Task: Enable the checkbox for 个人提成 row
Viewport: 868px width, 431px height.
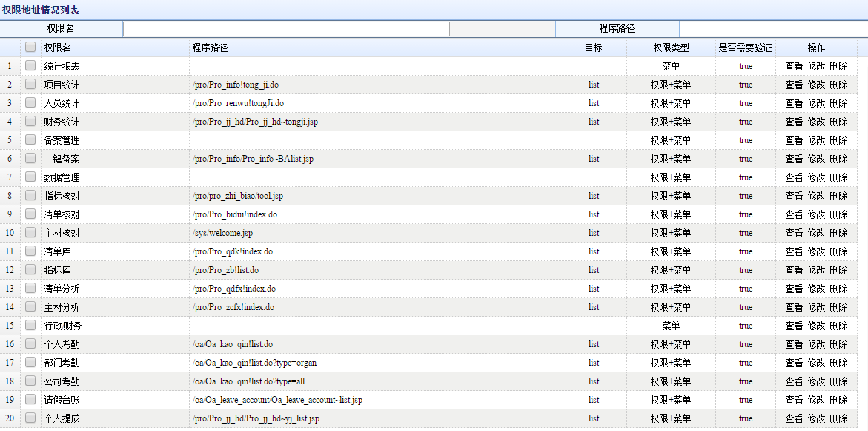Action: click(x=30, y=418)
